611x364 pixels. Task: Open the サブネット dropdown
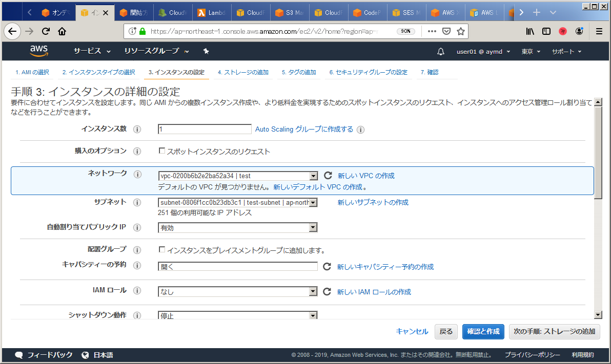click(238, 202)
